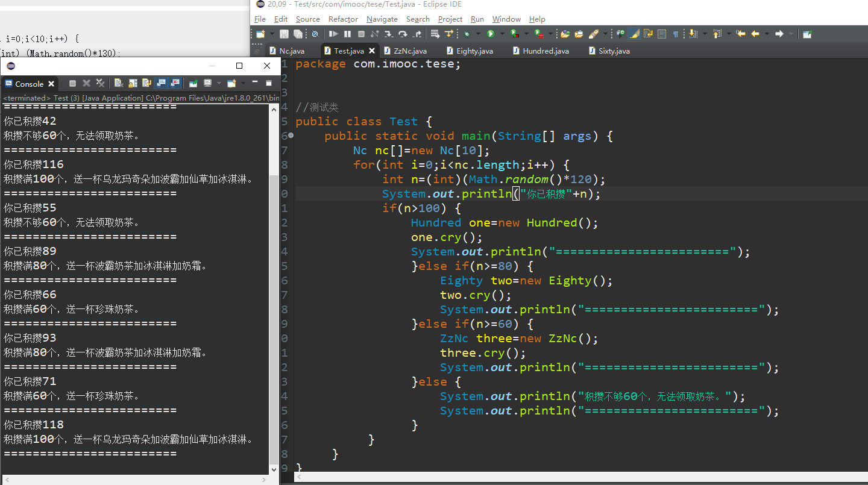Click the Search flashlight icon
The height and width of the screenshot is (485, 868).
[x=594, y=34]
